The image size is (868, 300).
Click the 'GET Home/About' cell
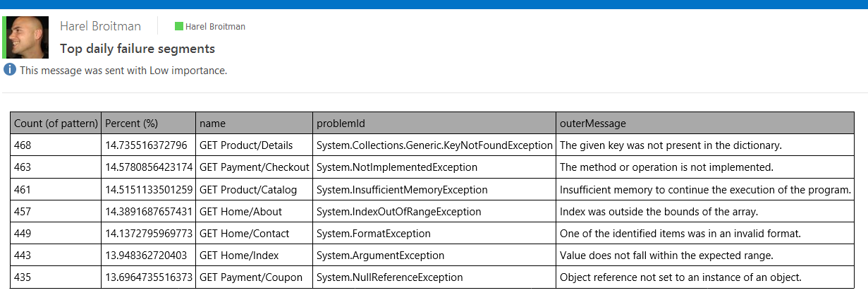click(x=240, y=212)
